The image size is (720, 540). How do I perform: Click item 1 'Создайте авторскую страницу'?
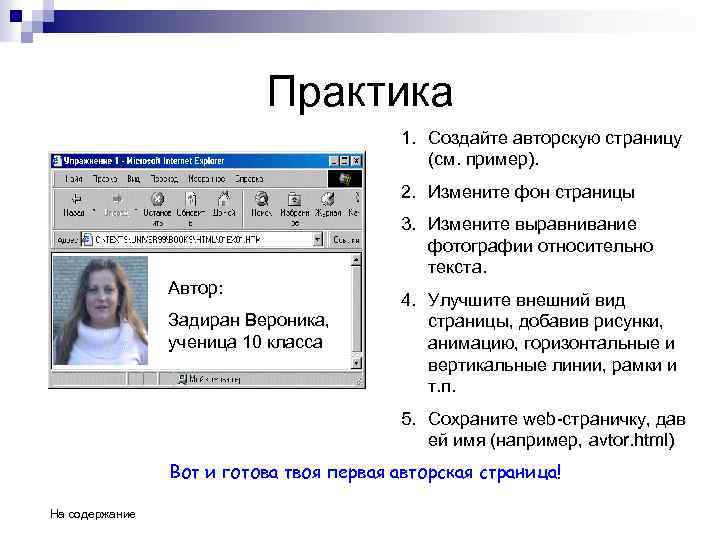coord(555,138)
